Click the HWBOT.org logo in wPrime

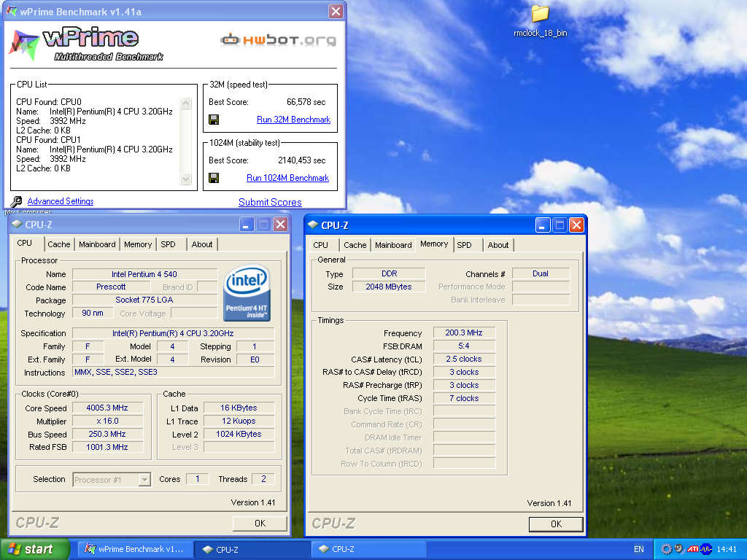(x=278, y=40)
